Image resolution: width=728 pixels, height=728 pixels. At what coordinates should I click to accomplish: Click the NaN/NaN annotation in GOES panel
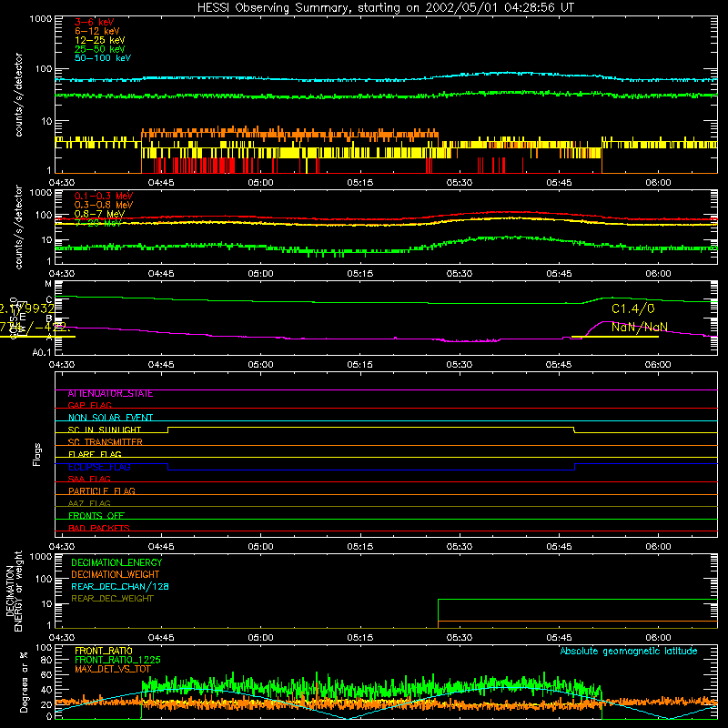(640, 327)
